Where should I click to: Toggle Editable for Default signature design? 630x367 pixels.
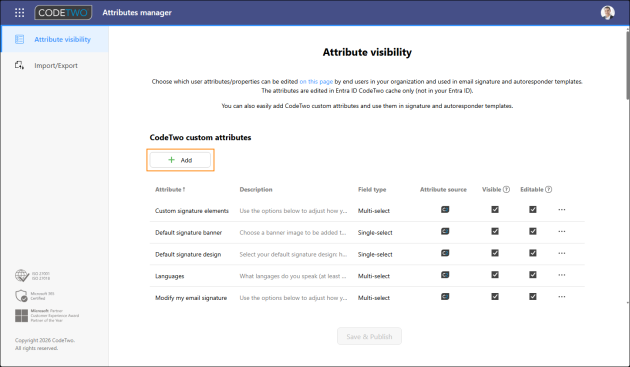(533, 253)
